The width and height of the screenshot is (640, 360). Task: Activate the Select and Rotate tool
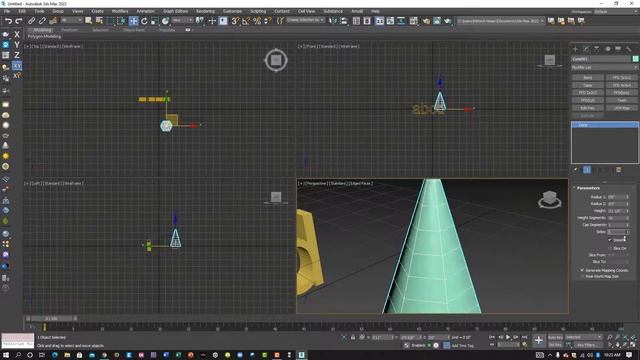(x=144, y=20)
